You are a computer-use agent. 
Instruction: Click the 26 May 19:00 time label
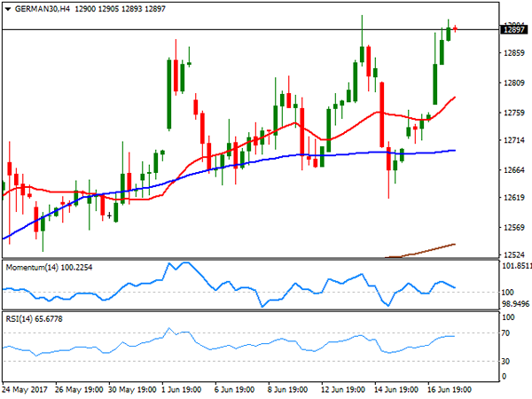[x=79, y=389]
